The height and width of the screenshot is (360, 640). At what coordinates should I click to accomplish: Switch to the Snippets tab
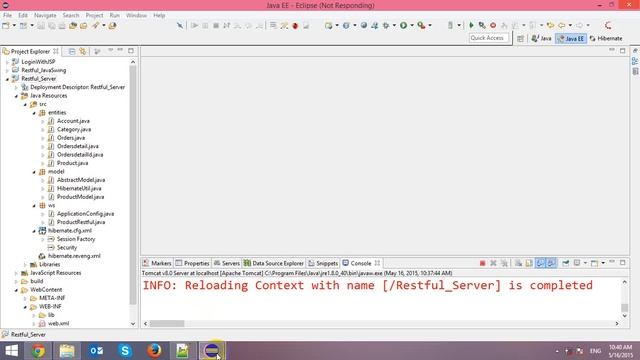323,263
